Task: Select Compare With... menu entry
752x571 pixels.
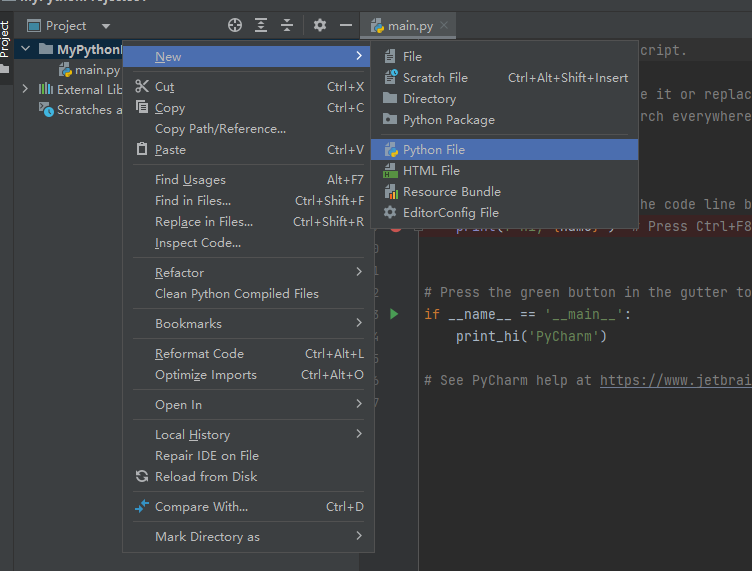Action: click(x=248, y=507)
